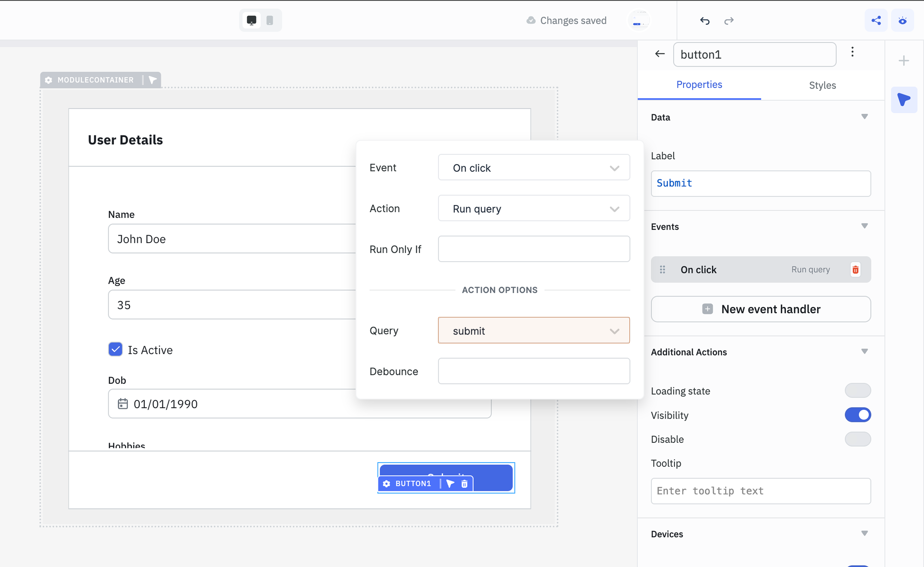The height and width of the screenshot is (567, 924).
Task: Switch to mobile view icon
Action: click(270, 20)
